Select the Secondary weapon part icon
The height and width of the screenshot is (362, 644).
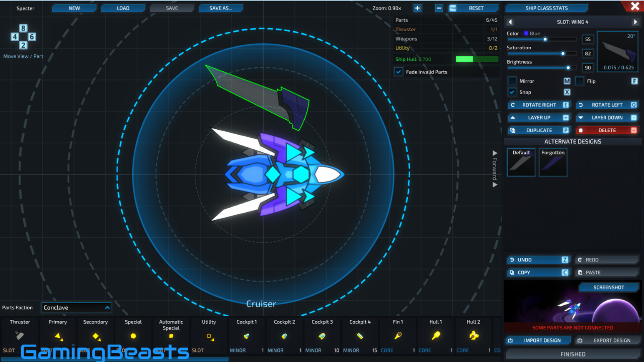tap(96, 336)
